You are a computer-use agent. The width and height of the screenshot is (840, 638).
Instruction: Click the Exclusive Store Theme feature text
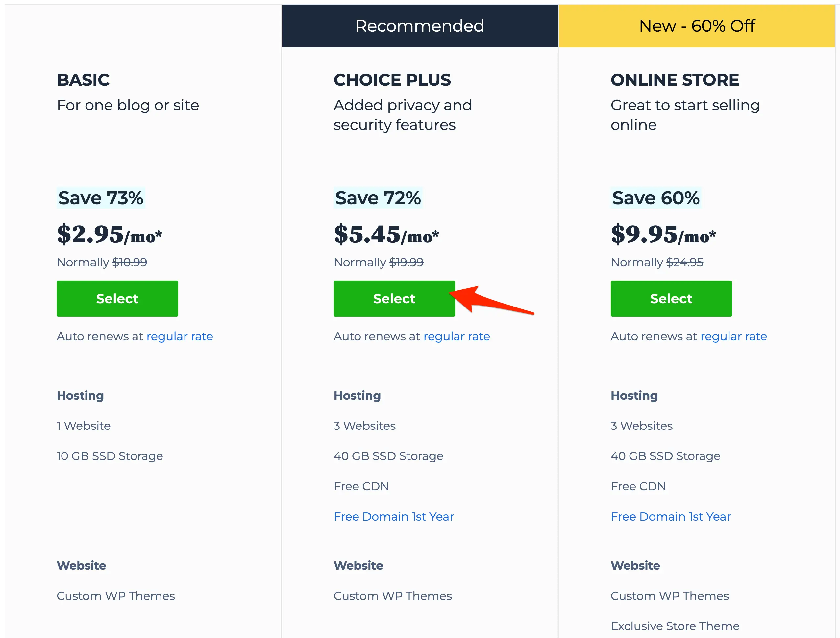pos(675,626)
